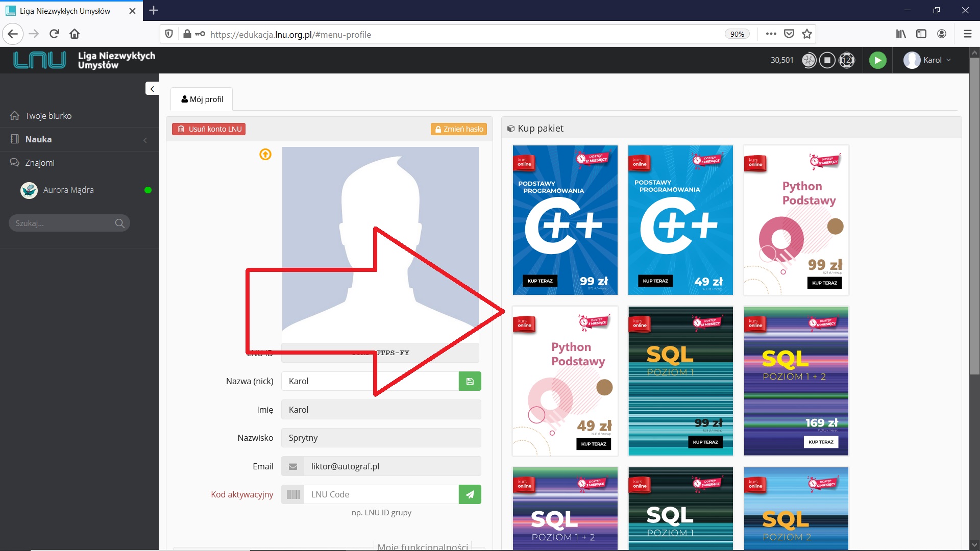Open Python Podstawy 49 zł package
This screenshot has width=980, height=551.
pyautogui.click(x=565, y=381)
